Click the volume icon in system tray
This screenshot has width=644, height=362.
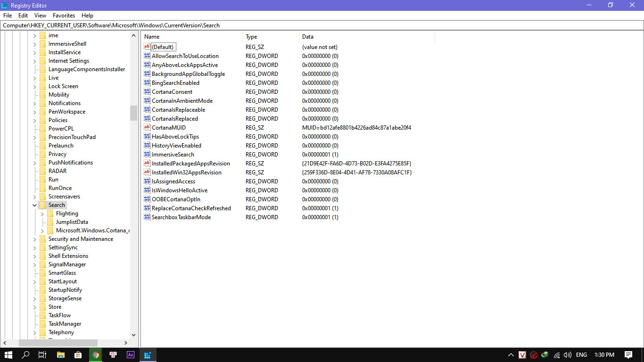tap(568, 355)
